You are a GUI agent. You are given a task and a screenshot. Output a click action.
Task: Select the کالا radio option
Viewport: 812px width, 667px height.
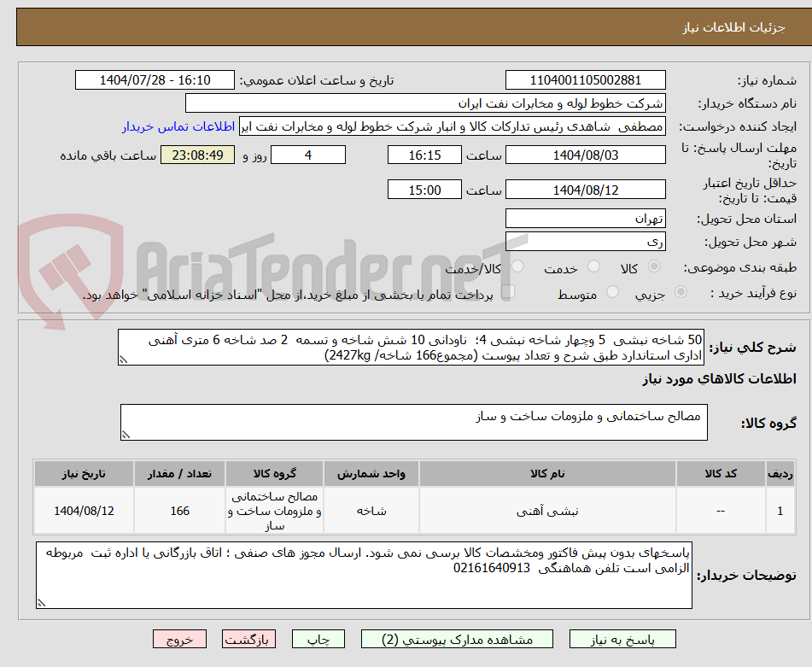653,267
